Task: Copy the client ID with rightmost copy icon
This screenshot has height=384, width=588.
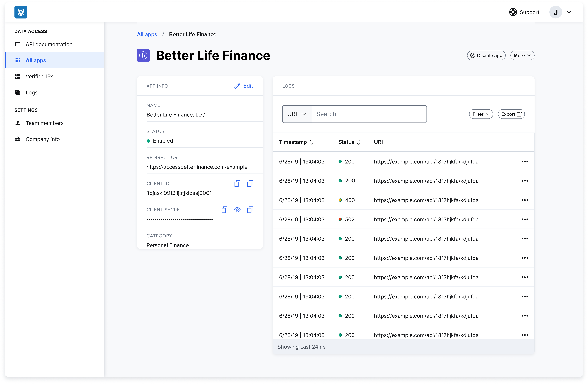Action: click(250, 183)
